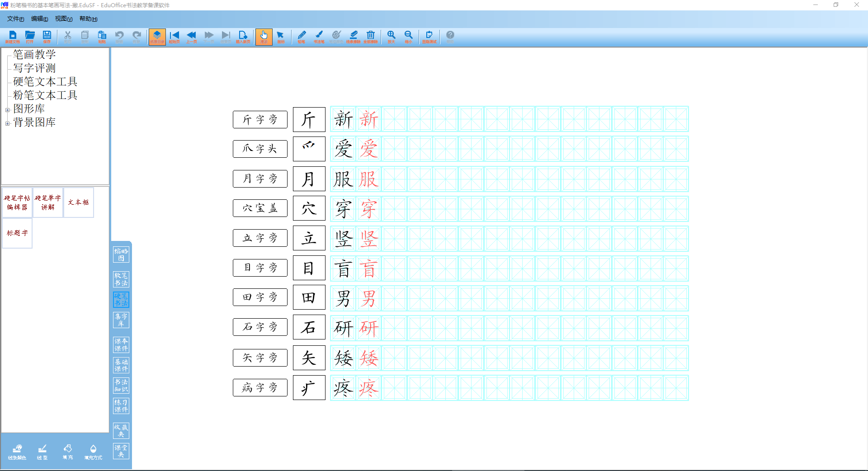Viewport: 868px width, 471px height.
Task: Switch to 漫游 pan mode
Action: click(264, 36)
